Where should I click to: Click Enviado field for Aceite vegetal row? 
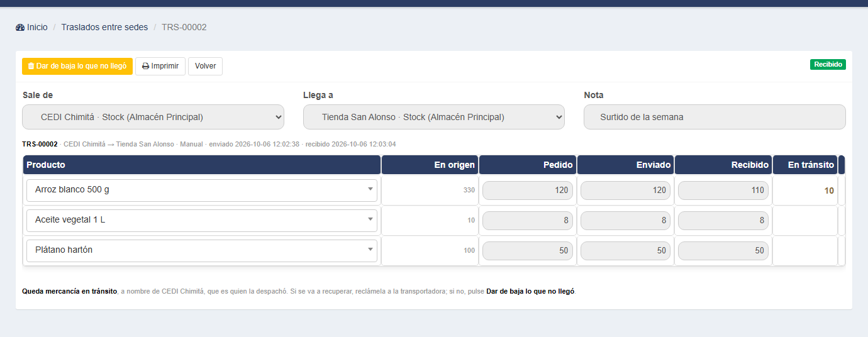click(x=625, y=221)
